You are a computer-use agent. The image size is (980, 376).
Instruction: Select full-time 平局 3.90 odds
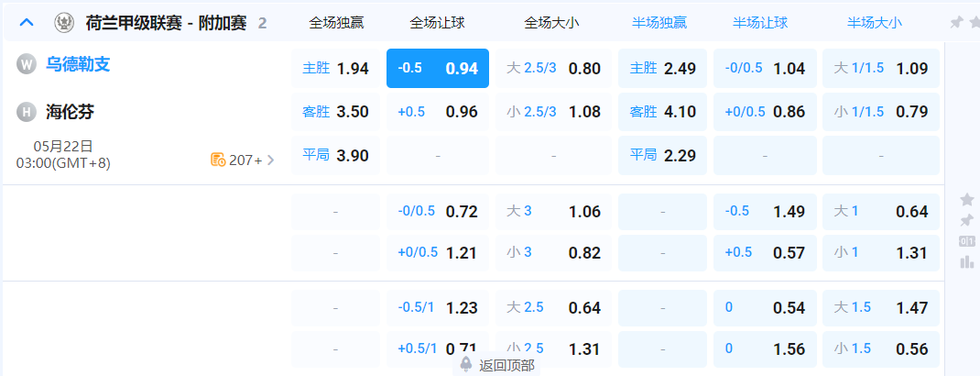point(335,155)
